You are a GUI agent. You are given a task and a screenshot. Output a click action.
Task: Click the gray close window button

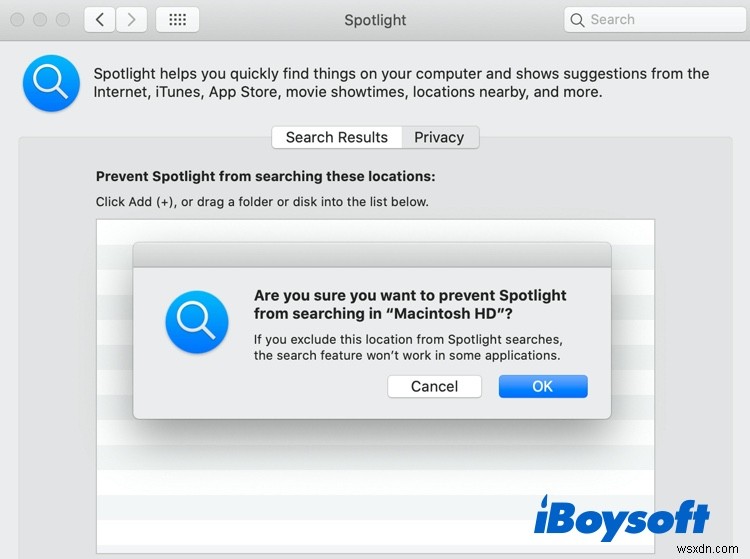coord(17,20)
